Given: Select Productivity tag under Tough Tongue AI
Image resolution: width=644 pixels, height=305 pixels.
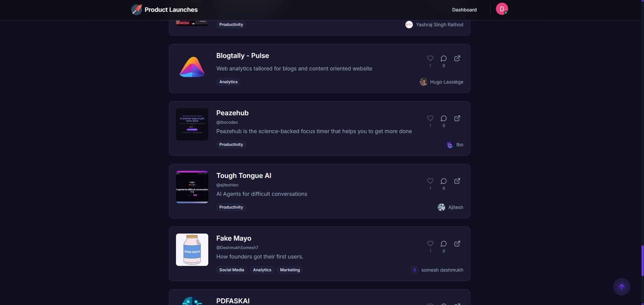Looking at the screenshot, I should pos(231,207).
